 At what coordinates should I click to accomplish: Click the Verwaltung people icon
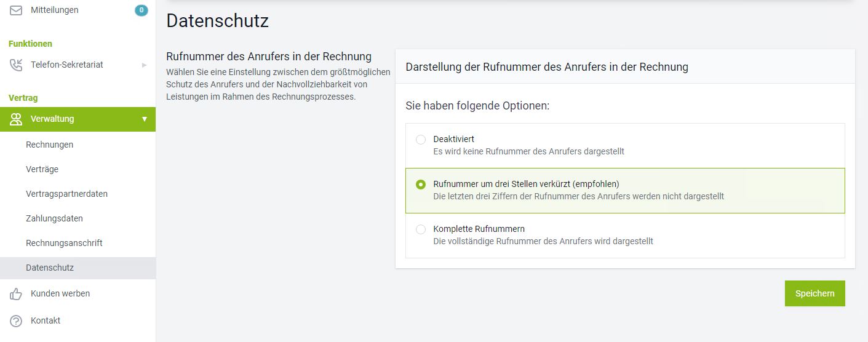16,119
